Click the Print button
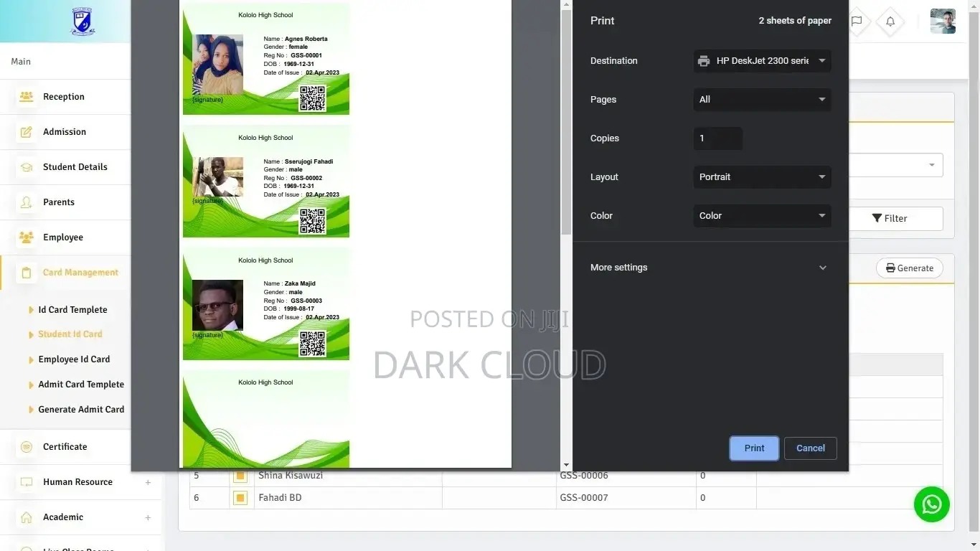 pyautogui.click(x=754, y=448)
